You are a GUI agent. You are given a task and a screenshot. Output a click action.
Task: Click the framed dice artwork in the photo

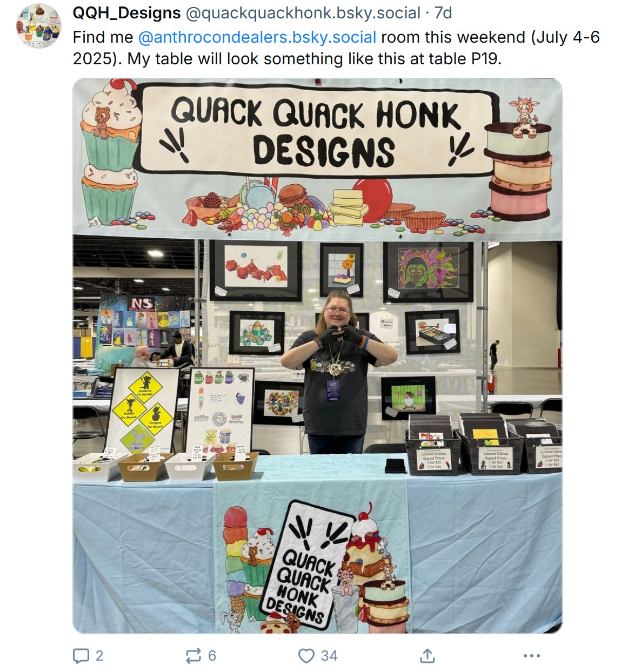[x=256, y=270]
